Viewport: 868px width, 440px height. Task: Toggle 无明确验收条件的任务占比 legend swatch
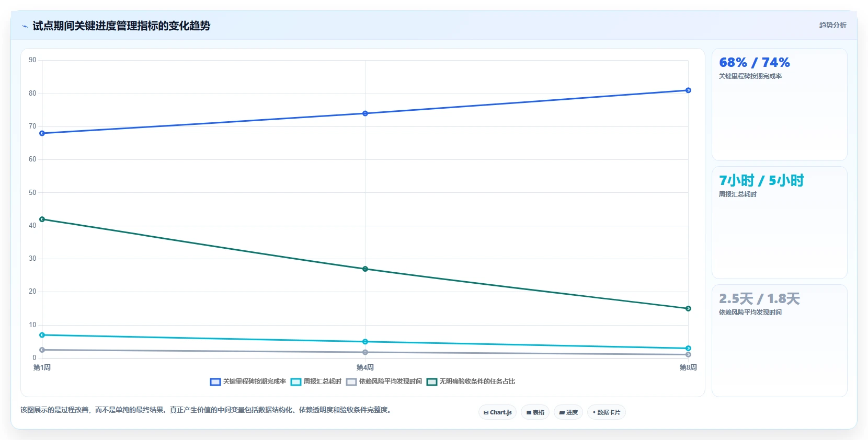[432, 382]
